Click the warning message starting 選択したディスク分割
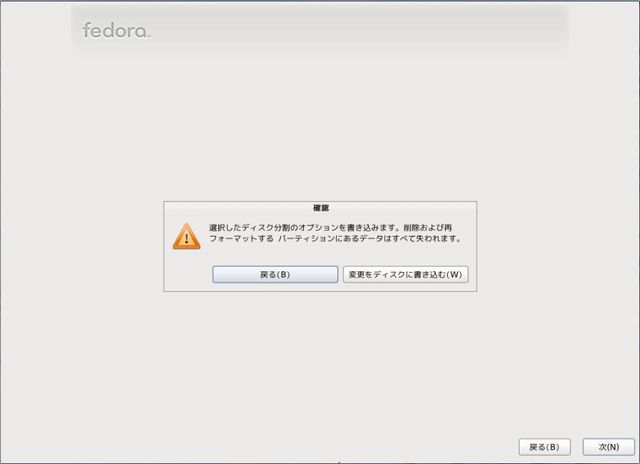 point(335,233)
